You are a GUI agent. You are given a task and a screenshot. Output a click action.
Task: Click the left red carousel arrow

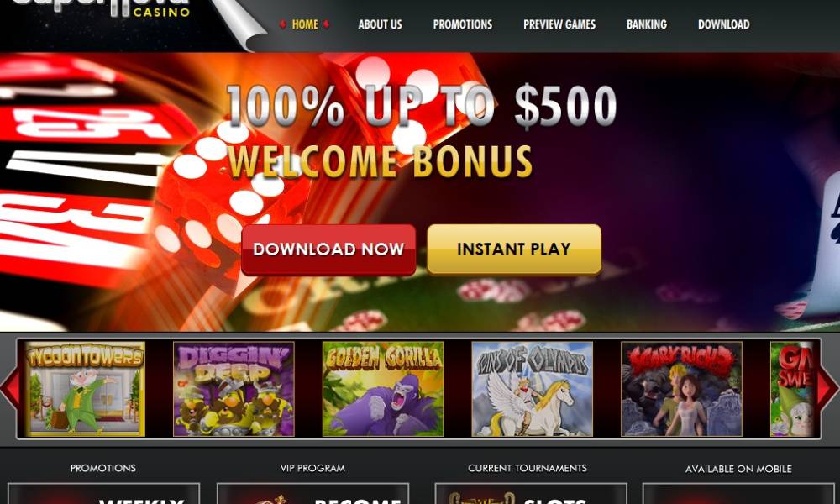pyautogui.click(x=9, y=387)
